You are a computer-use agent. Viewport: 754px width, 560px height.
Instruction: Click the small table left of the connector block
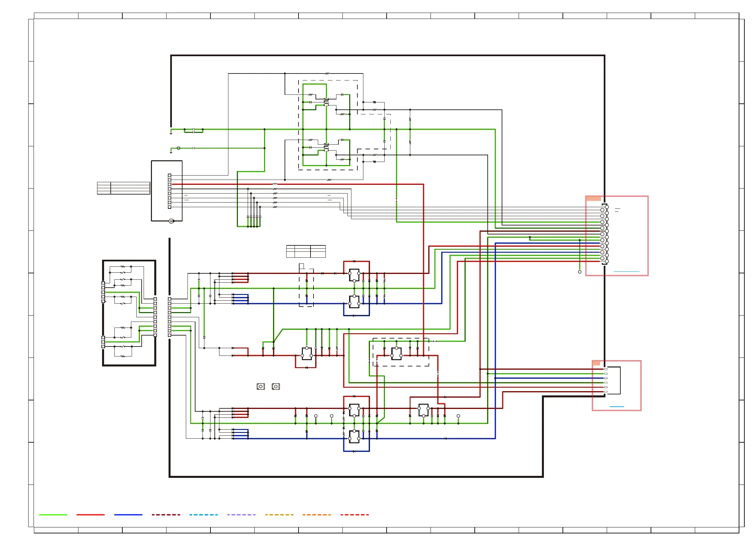(123, 188)
